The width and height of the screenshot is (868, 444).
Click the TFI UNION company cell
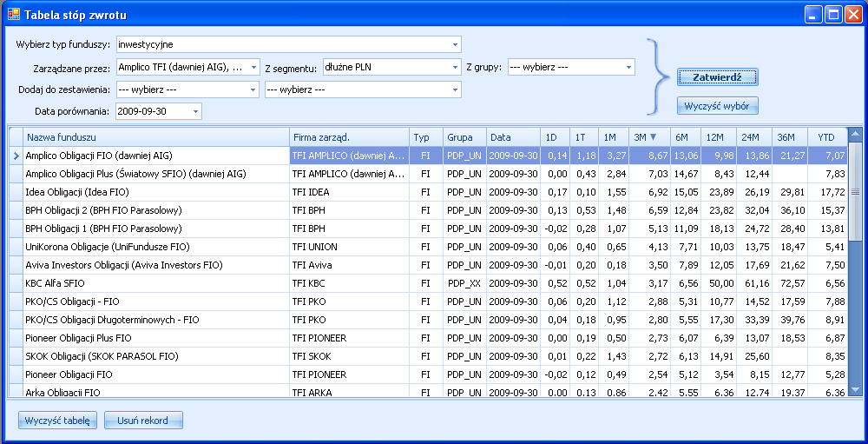coord(349,248)
